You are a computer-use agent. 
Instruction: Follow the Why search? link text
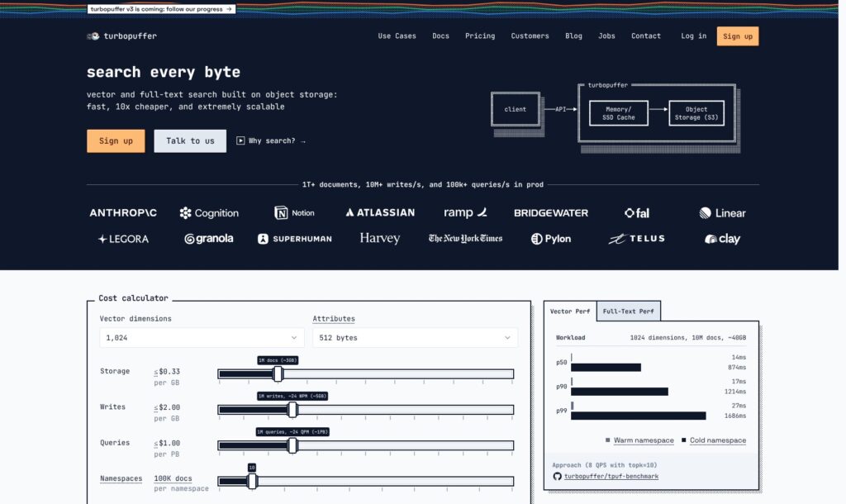click(x=272, y=140)
